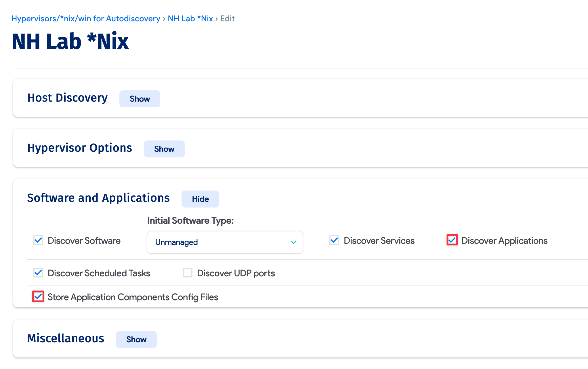
Task: Enable Discover UDP ports
Action: (x=187, y=273)
